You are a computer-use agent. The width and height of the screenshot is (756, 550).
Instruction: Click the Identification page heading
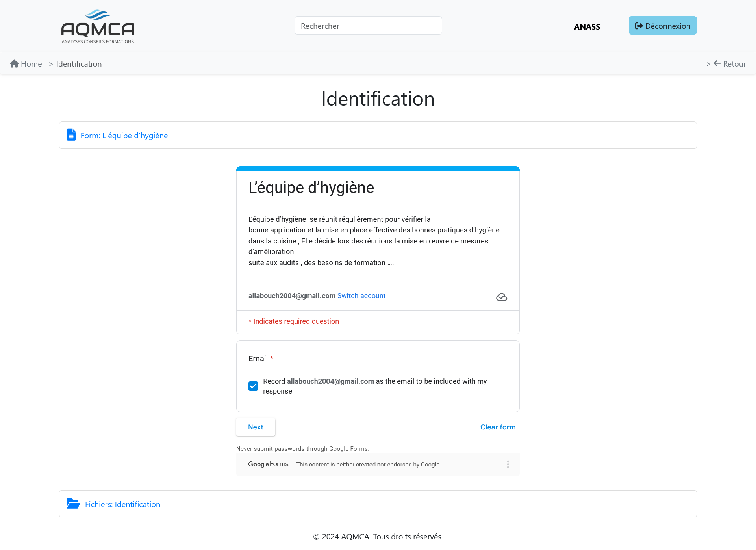coord(378,98)
